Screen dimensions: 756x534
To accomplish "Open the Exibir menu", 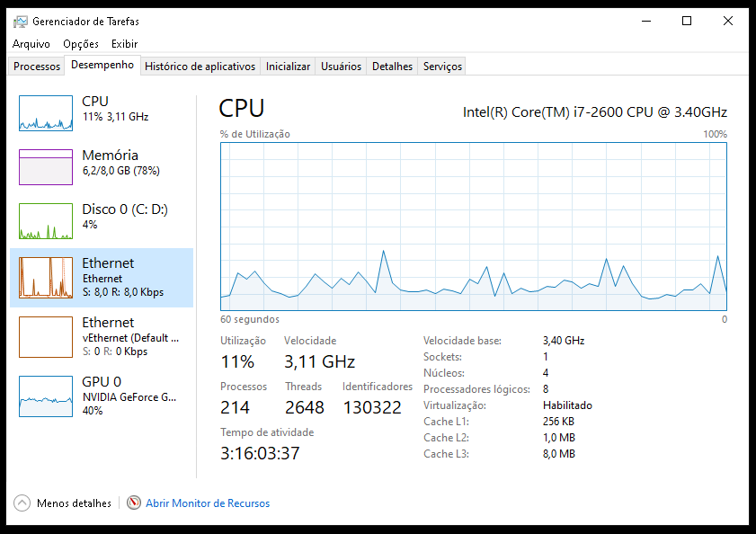I will pyautogui.click(x=125, y=44).
